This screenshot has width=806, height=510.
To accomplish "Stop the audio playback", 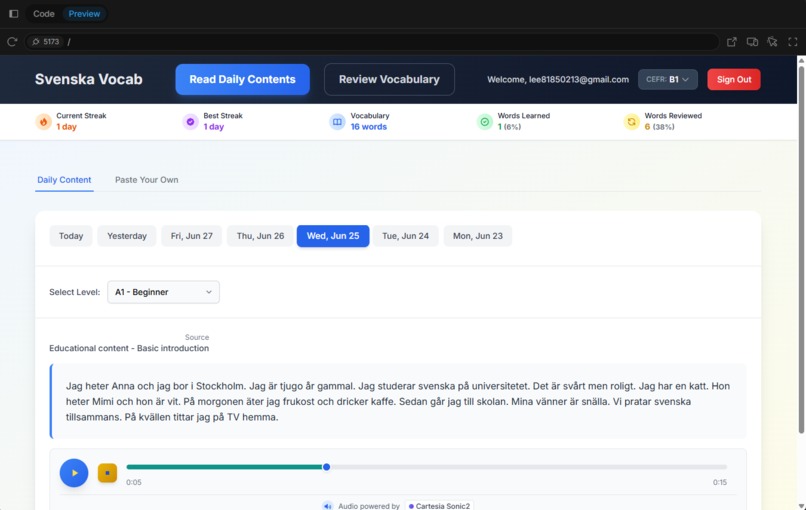I will pyautogui.click(x=107, y=472).
